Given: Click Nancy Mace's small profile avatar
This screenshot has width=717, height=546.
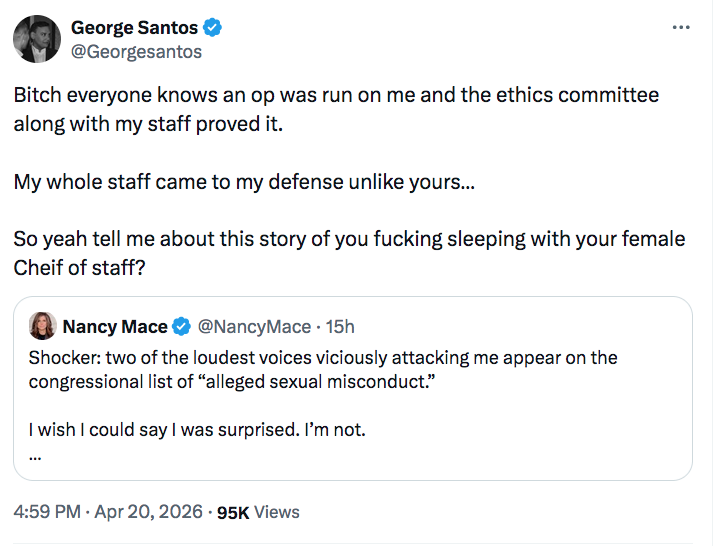Looking at the screenshot, I should click(42, 326).
